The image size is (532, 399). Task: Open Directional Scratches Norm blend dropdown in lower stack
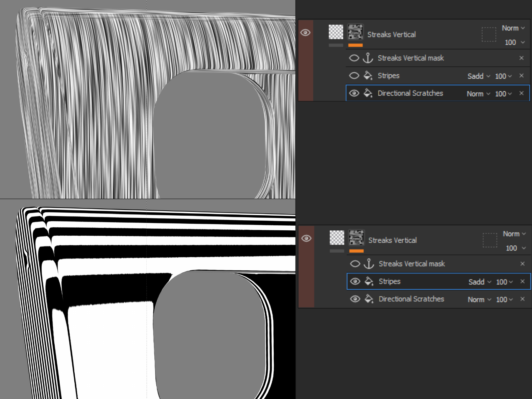[480, 300]
